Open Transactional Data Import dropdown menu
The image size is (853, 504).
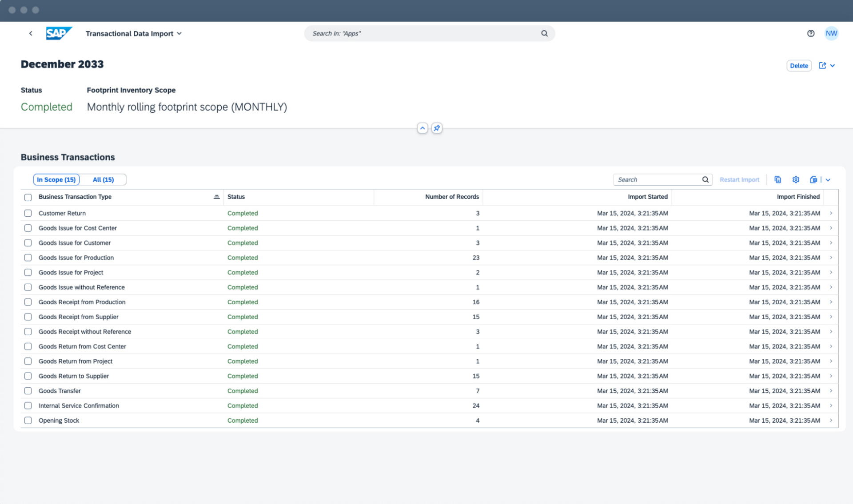tap(134, 33)
